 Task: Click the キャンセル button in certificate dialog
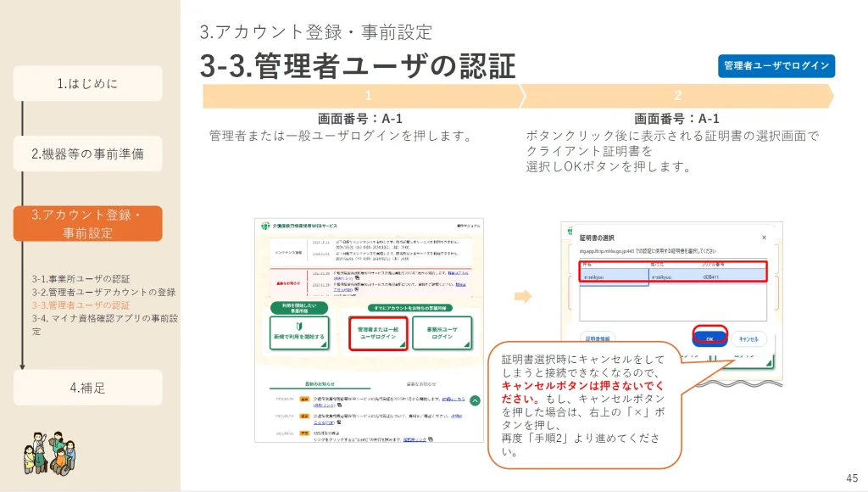coord(748,338)
